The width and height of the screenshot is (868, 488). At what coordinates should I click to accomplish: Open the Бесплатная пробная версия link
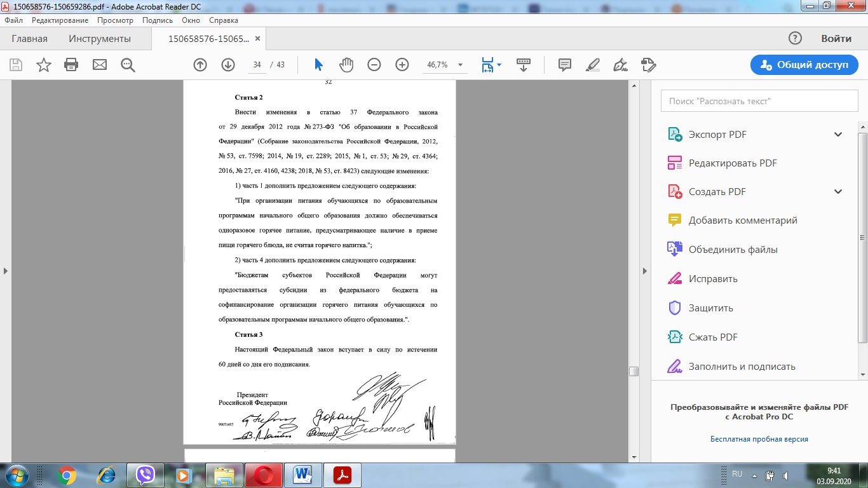pyautogui.click(x=759, y=439)
